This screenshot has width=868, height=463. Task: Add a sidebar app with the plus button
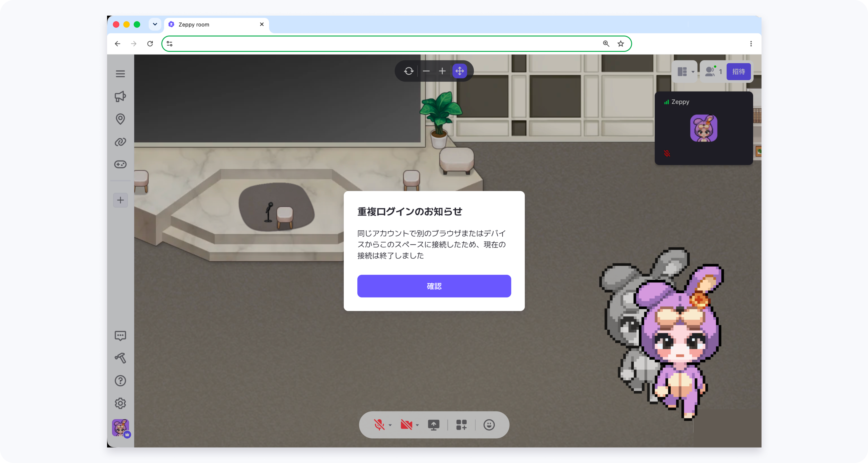[x=120, y=200]
